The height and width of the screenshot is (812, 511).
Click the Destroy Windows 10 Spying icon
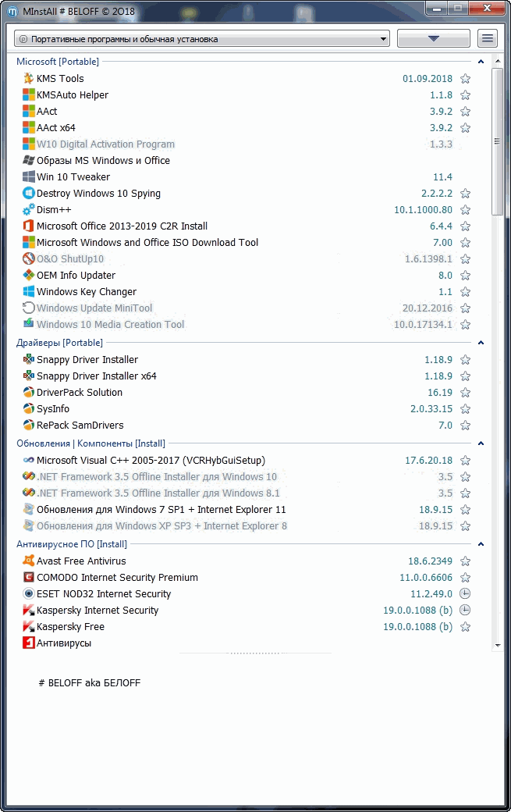click(28, 193)
